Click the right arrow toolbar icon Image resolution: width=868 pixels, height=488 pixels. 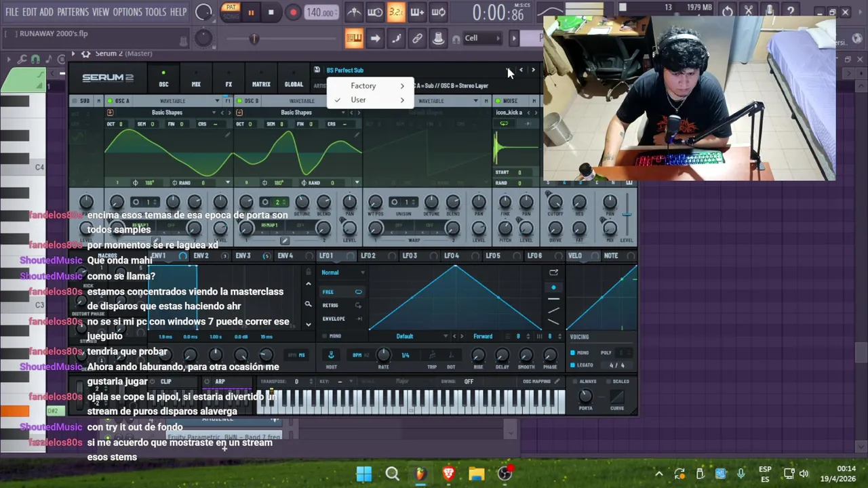point(375,38)
